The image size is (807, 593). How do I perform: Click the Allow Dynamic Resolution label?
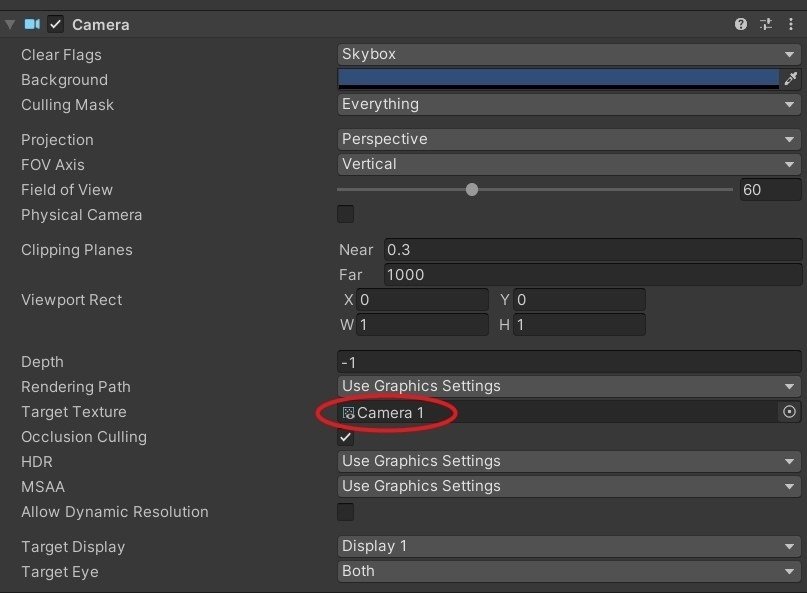[x=115, y=512]
